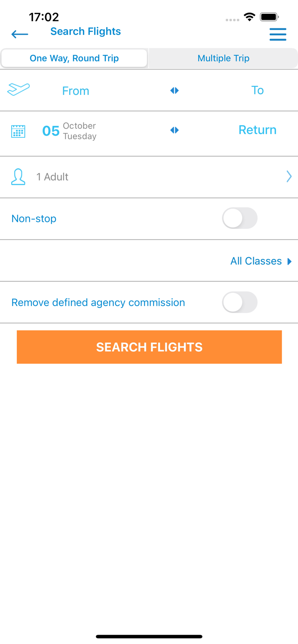
Task: Select the One Way, Round Trip tab
Action: pyautogui.click(x=74, y=58)
